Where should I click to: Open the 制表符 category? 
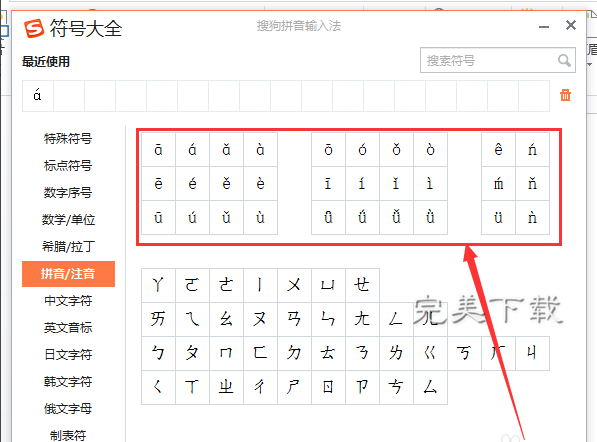pos(68,436)
